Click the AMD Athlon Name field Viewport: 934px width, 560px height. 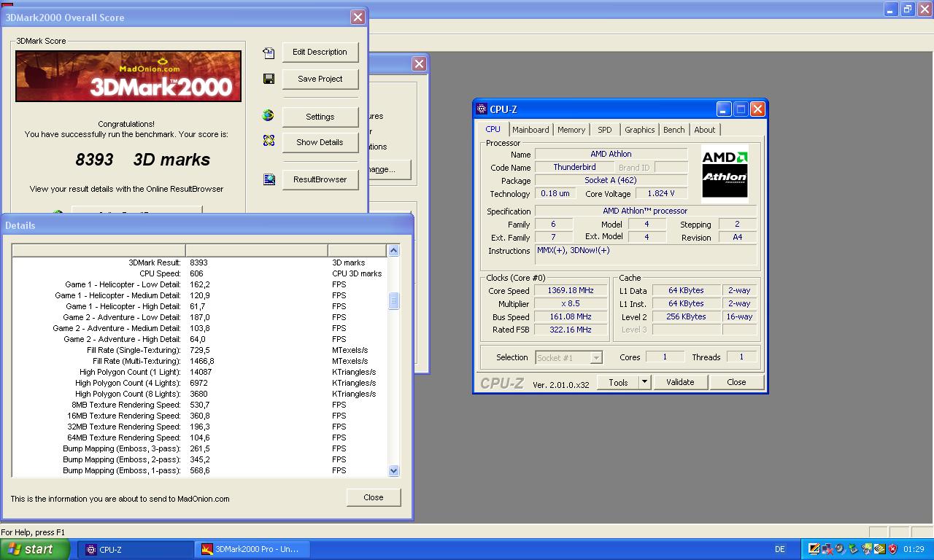(x=611, y=154)
